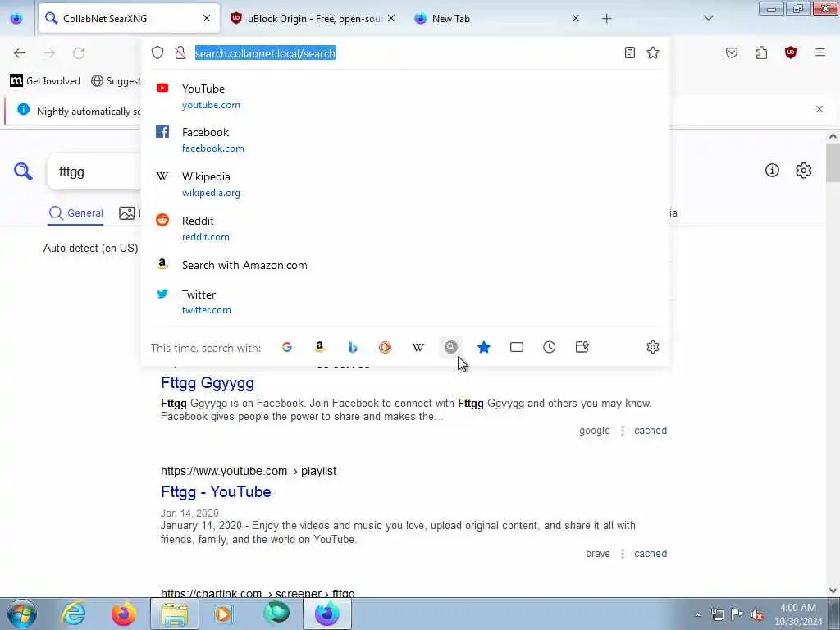
Task: Open cached link for brave result
Action: [651, 554]
